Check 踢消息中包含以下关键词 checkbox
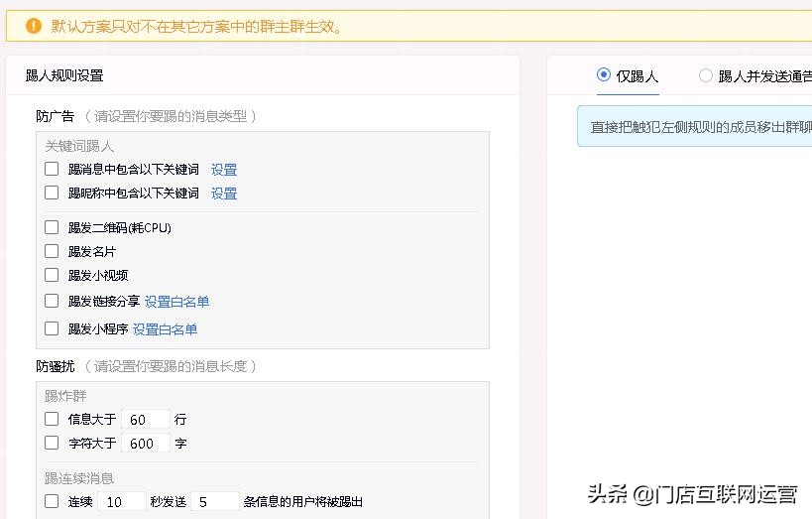This screenshot has width=812, height=519. click(x=52, y=169)
